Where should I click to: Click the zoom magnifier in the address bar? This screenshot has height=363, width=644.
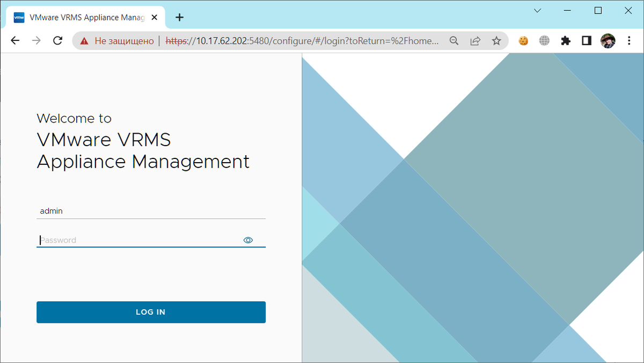pos(454,40)
